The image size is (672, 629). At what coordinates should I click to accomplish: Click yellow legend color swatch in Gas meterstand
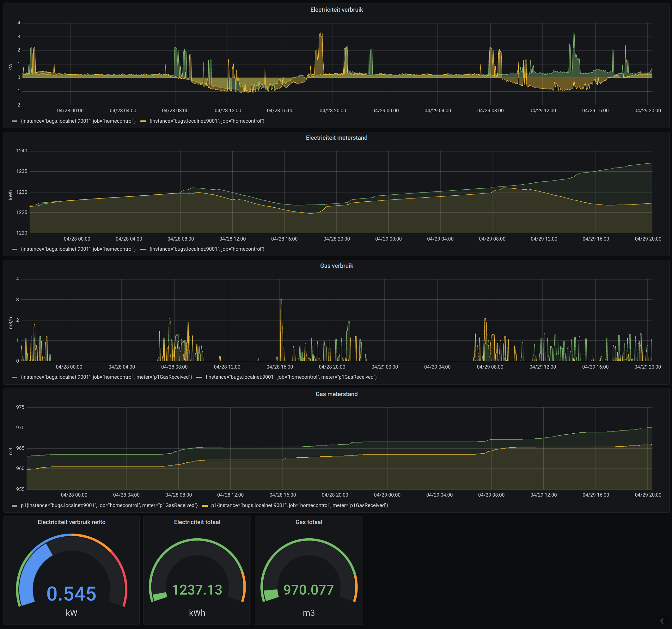tap(205, 506)
